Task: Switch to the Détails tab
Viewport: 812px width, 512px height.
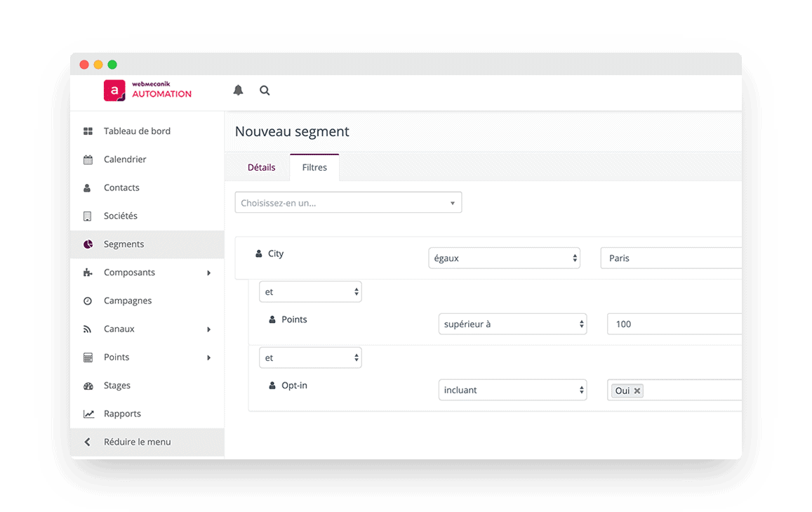Action: click(x=262, y=167)
